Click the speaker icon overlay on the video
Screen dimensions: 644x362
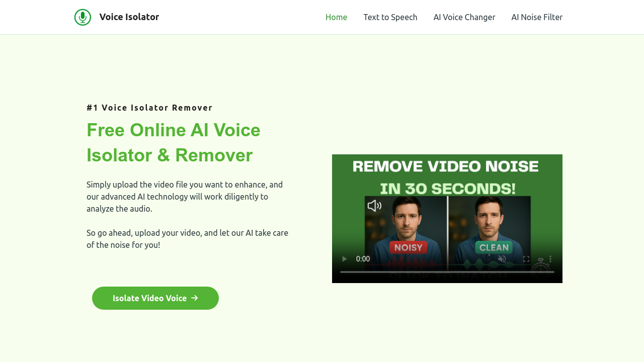[374, 206]
